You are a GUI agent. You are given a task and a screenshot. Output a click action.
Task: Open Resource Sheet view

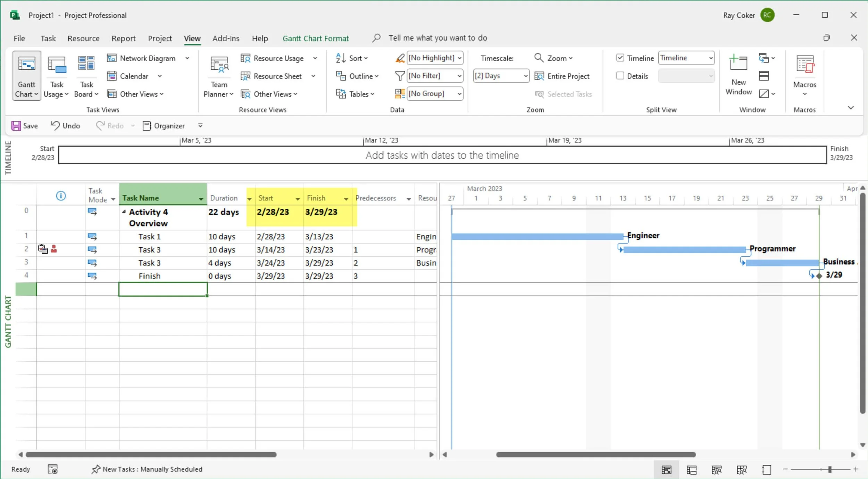271,76
